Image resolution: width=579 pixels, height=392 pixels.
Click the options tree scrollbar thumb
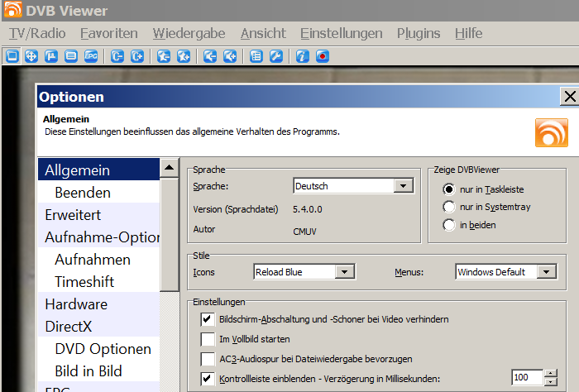coord(170,234)
